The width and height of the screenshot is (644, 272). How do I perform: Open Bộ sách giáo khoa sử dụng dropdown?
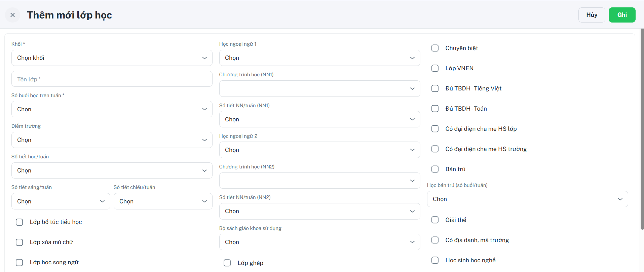[319, 242]
